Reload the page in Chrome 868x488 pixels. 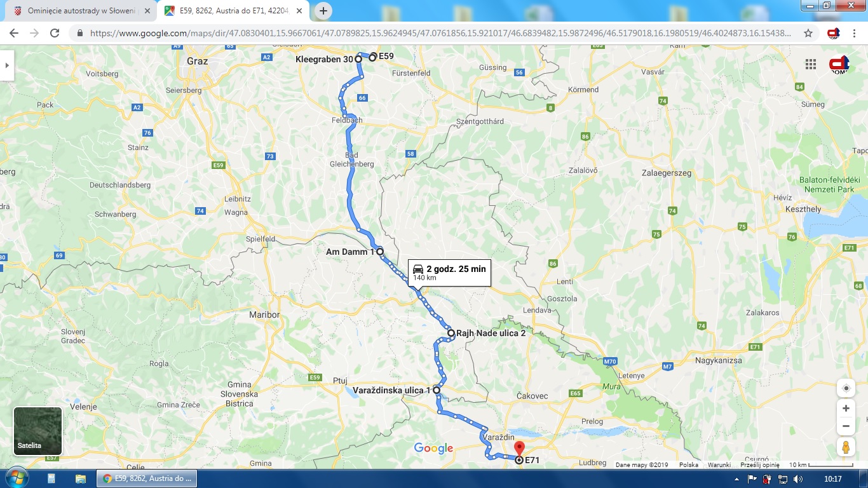click(x=55, y=33)
